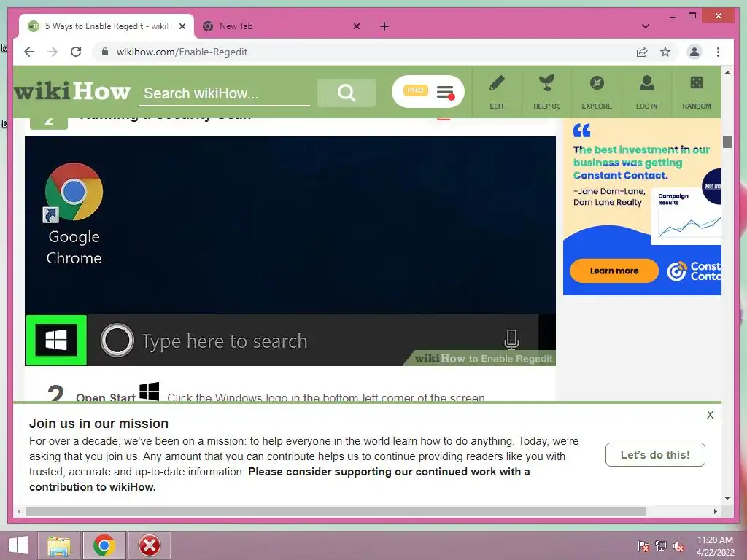
Task: Click the horizontal scroll left arrow
Action: tap(19, 511)
